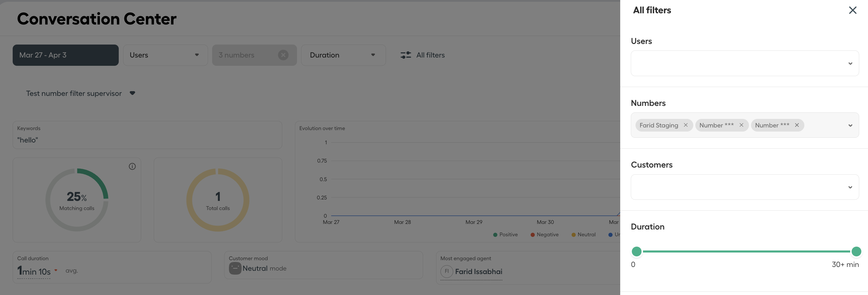Click the All filters button
This screenshot has width=868, height=295.
click(x=423, y=55)
